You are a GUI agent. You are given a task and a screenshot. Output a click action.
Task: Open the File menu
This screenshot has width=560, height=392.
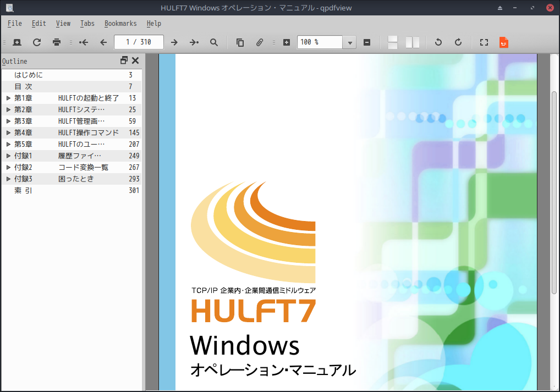click(15, 24)
